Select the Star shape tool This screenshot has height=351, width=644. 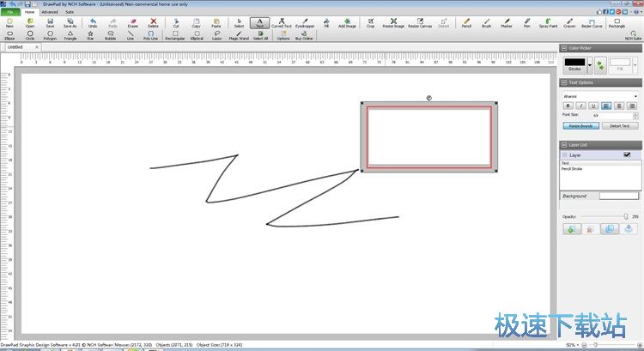92,35
